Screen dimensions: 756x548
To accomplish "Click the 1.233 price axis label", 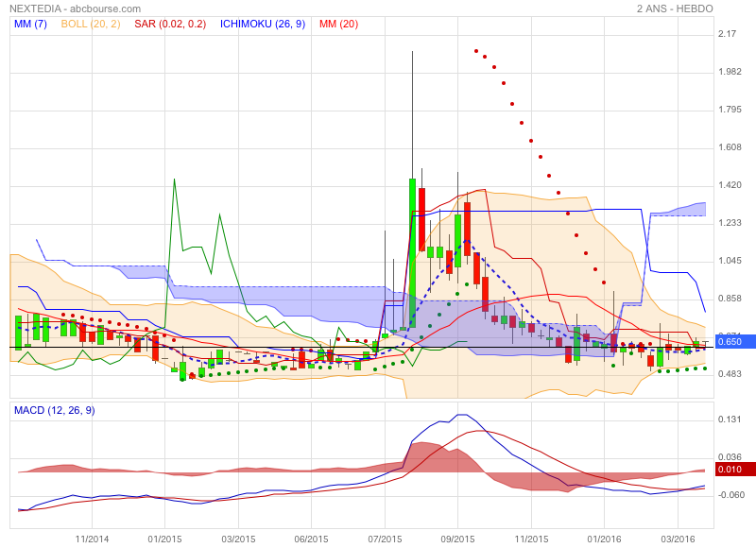I will 730,223.
